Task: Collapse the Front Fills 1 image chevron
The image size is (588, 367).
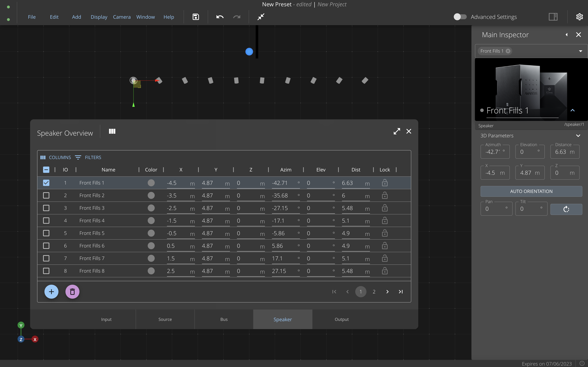Action: click(x=572, y=110)
